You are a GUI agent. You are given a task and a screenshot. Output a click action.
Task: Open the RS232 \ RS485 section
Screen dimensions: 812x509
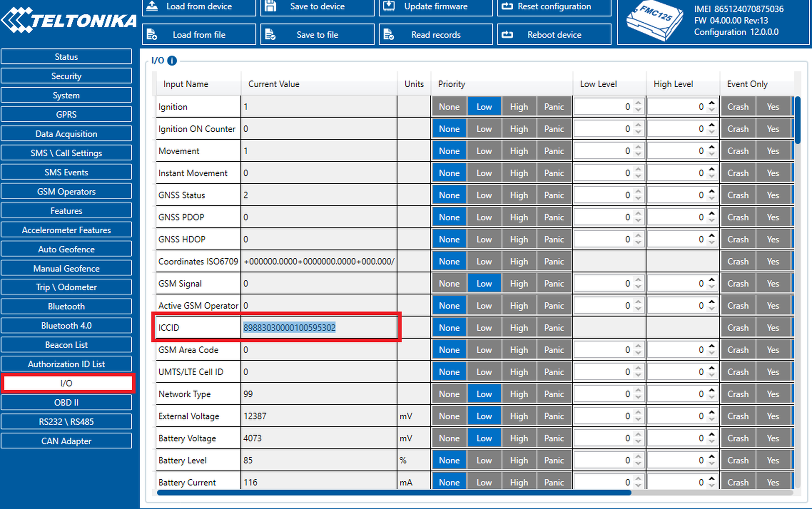click(66, 422)
